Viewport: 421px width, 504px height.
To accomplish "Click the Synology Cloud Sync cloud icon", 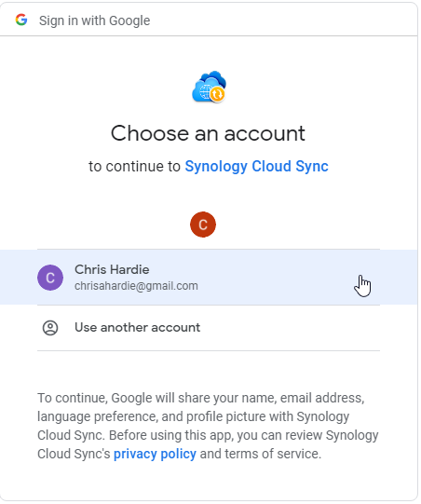I will [209, 87].
